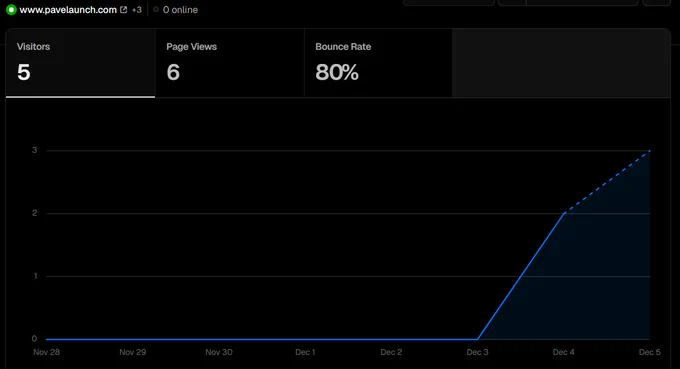Select the Visitors tab

click(x=80, y=63)
